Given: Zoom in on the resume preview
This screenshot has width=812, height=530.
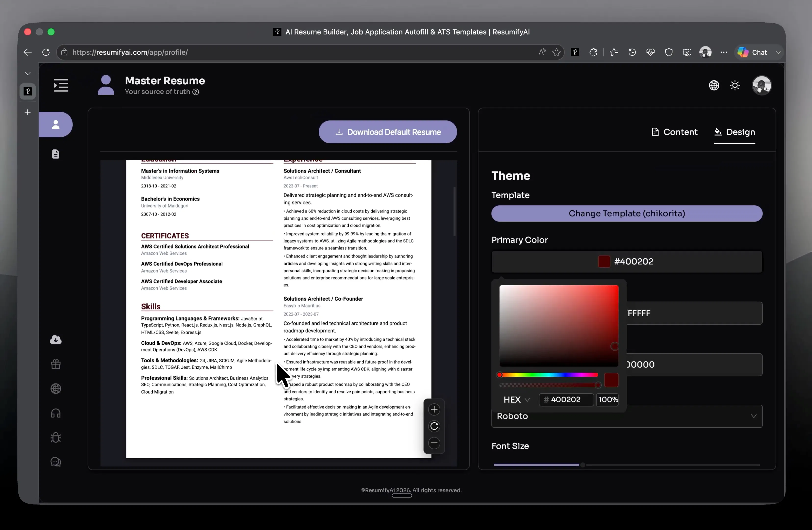Looking at the screenshot, I should tap(434, 410).
